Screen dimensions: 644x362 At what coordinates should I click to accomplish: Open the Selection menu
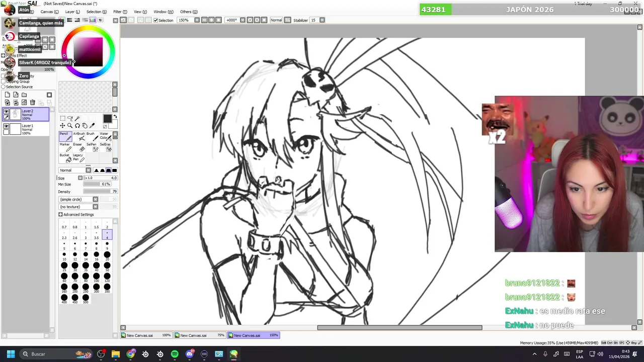[96, 12]
